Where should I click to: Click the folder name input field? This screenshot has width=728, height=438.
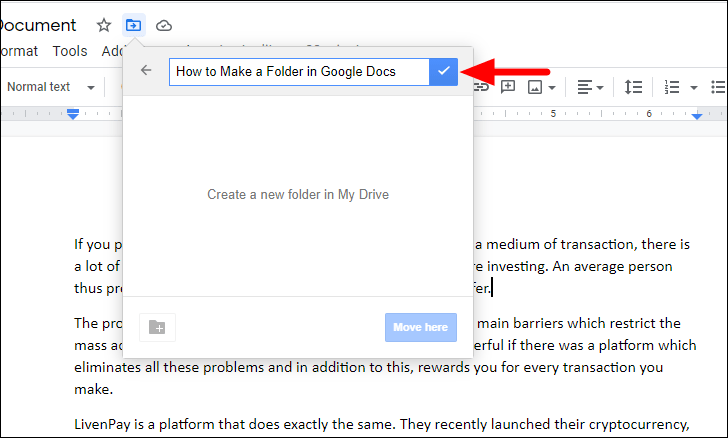tap(299, 72)
